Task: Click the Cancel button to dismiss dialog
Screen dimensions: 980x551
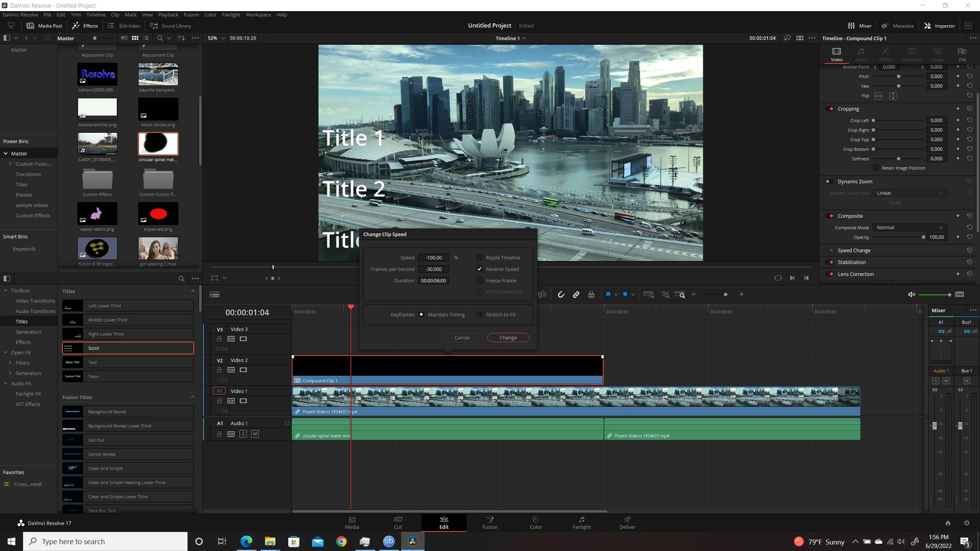Action: pos(462,337)
